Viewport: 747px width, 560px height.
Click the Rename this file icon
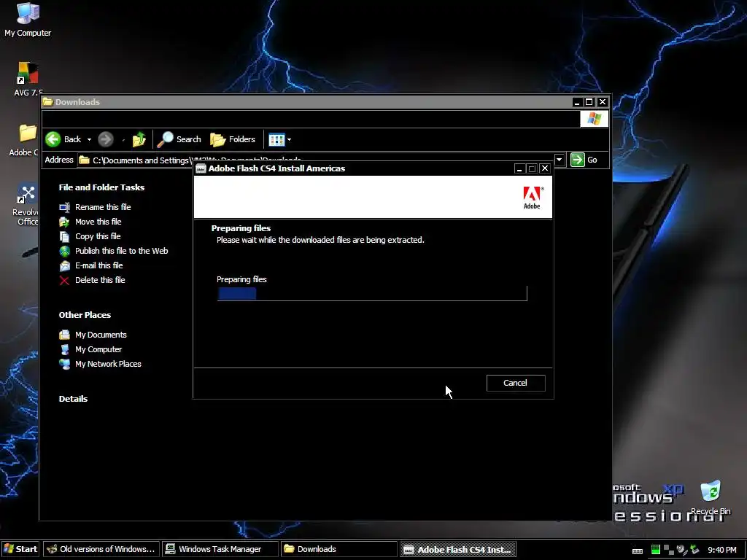(64, 207)
